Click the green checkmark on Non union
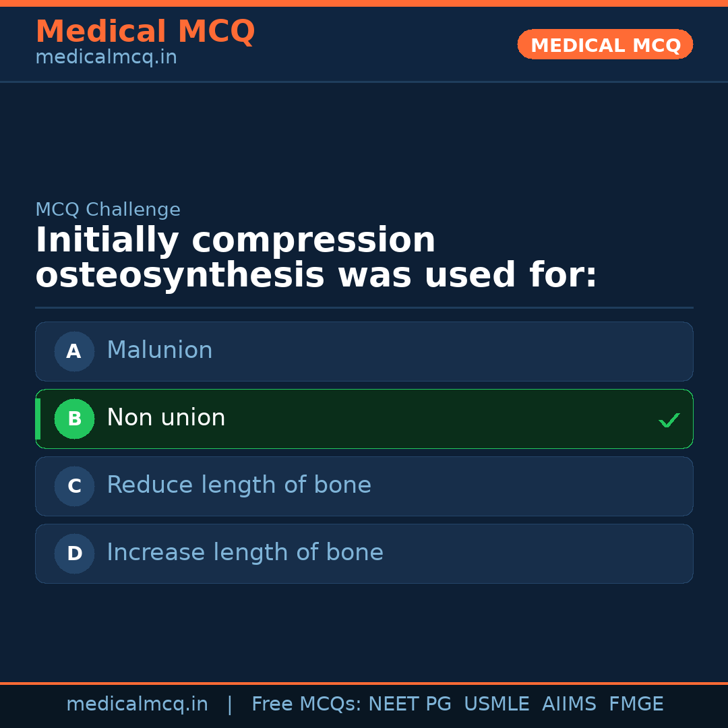Image resolution: width=728 pixels, height=728 pixels. (x=669, y=420)
